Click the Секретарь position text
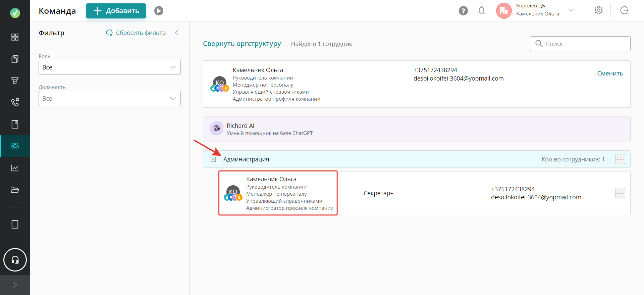This screenshot has width=644, height=295. tap(378, 193)
